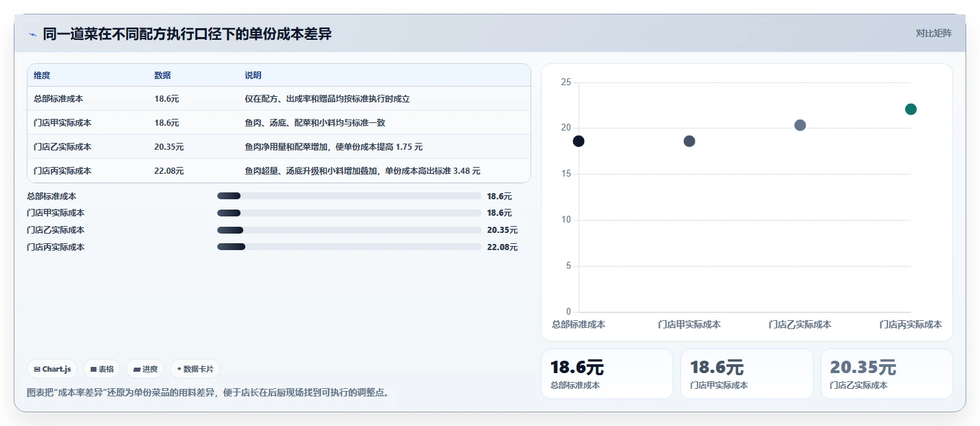Click the 22.08元 progress bar value
This screenshot has height=426, width=980.
pyautogui.click(x=502, y=247)
